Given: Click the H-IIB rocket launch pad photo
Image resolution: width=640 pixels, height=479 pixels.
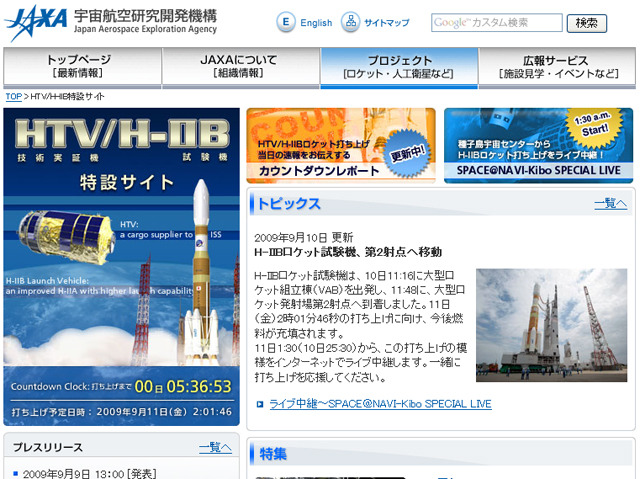Looking at the screenshot, I should point(551,325).
